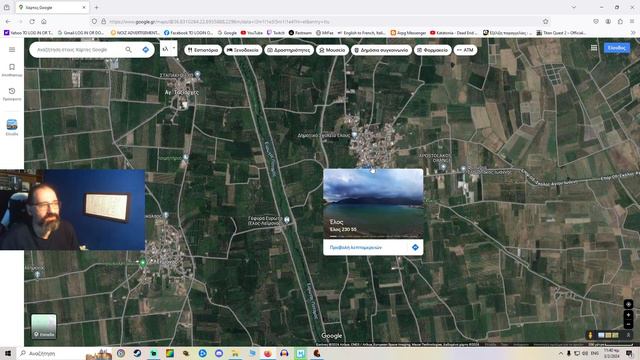Open the browser extensions puzzle icon

tap(620, 21)
